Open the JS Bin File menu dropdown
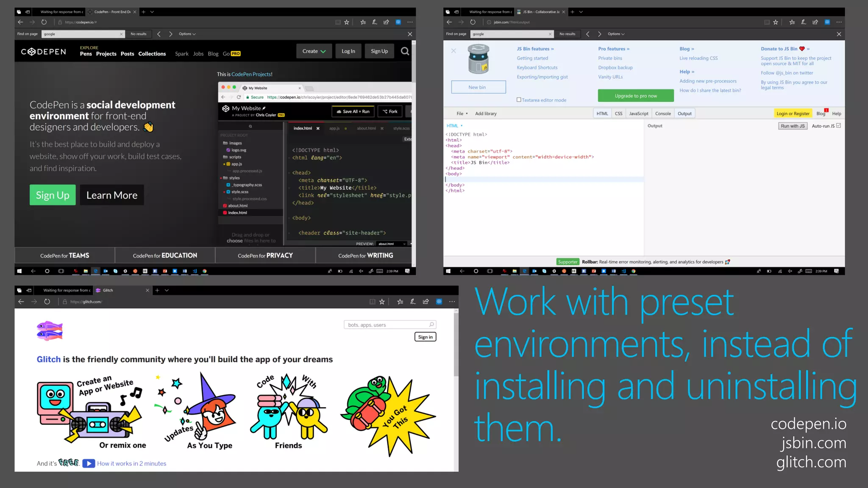This screenshot has height=488, width=868. tap(462, 114)
